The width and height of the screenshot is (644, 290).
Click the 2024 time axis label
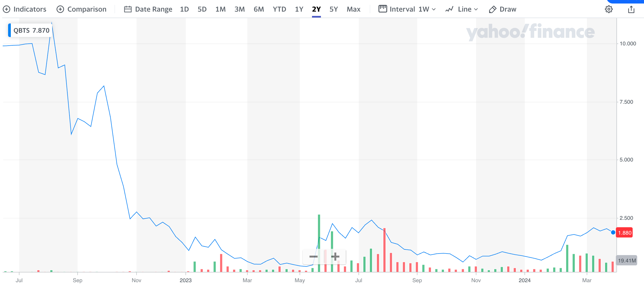[525, 280]
